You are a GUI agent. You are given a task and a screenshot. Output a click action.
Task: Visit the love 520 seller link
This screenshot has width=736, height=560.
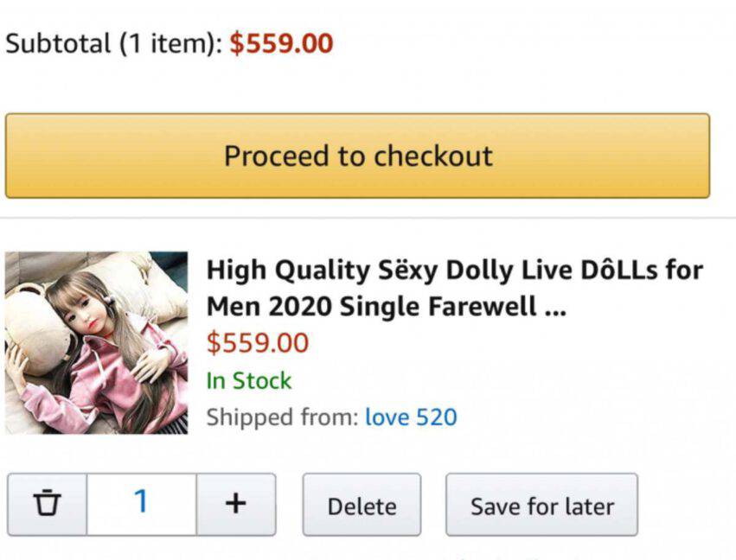(411, 417)
